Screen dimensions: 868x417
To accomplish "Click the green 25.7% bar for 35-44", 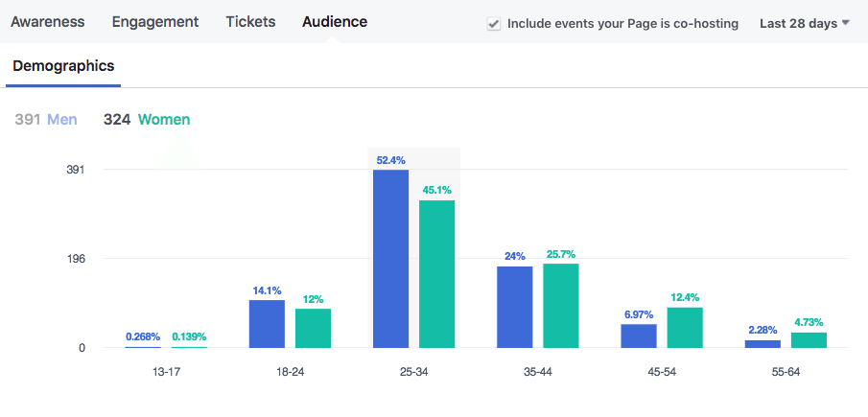I will tap(560, 305).
